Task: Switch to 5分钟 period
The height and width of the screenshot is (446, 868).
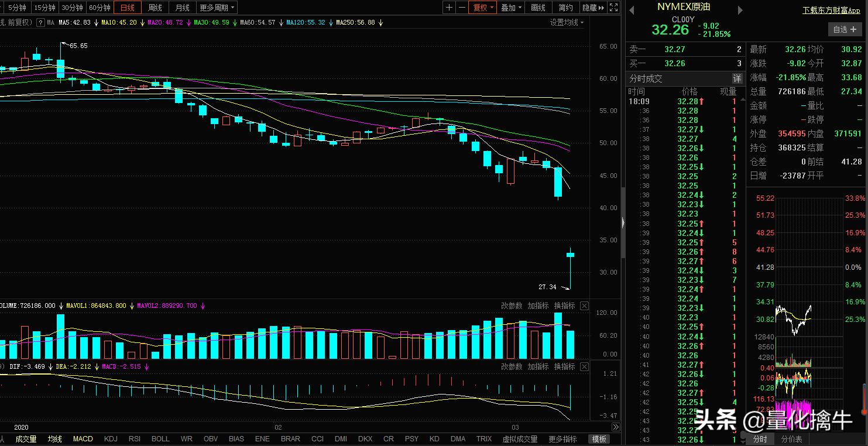Action: [17, 8]
